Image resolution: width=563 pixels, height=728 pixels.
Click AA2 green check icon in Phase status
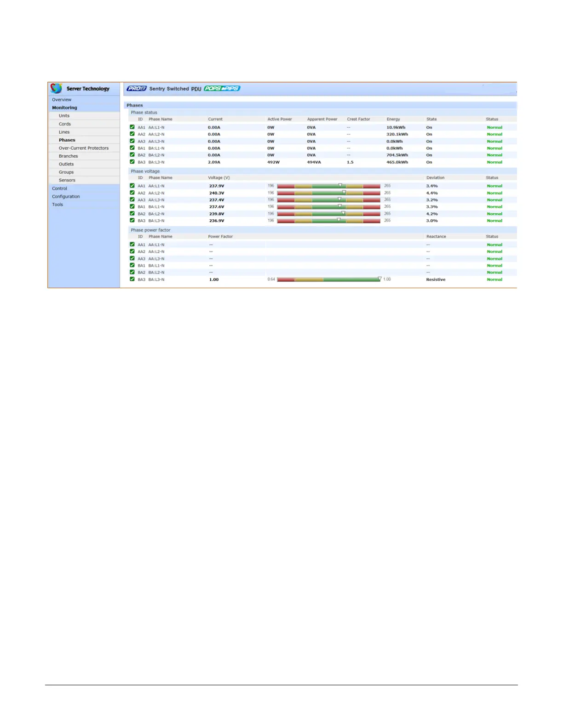coord(132,134)
